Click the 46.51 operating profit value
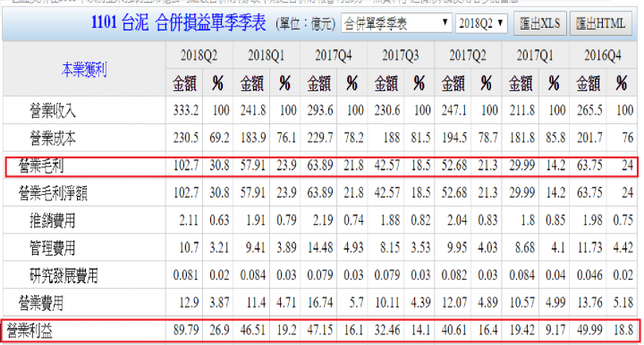Image resolution: width=644 pixels, height=345 pixels. 253,330
